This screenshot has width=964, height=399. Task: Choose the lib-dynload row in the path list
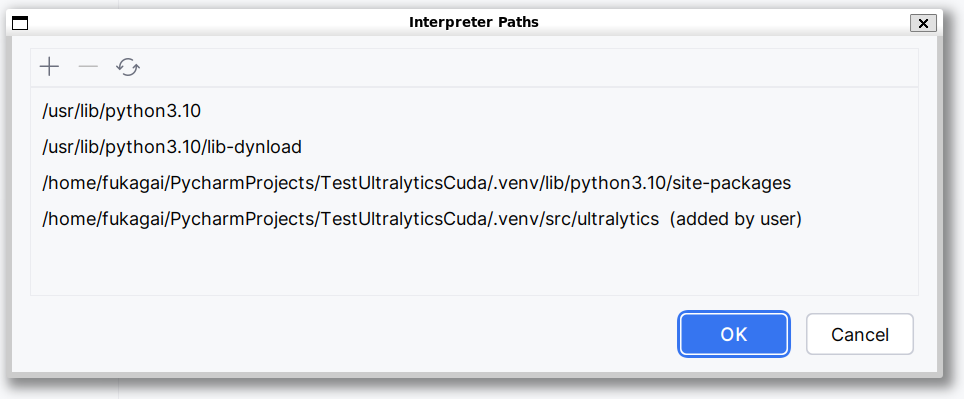pos(474,148)
